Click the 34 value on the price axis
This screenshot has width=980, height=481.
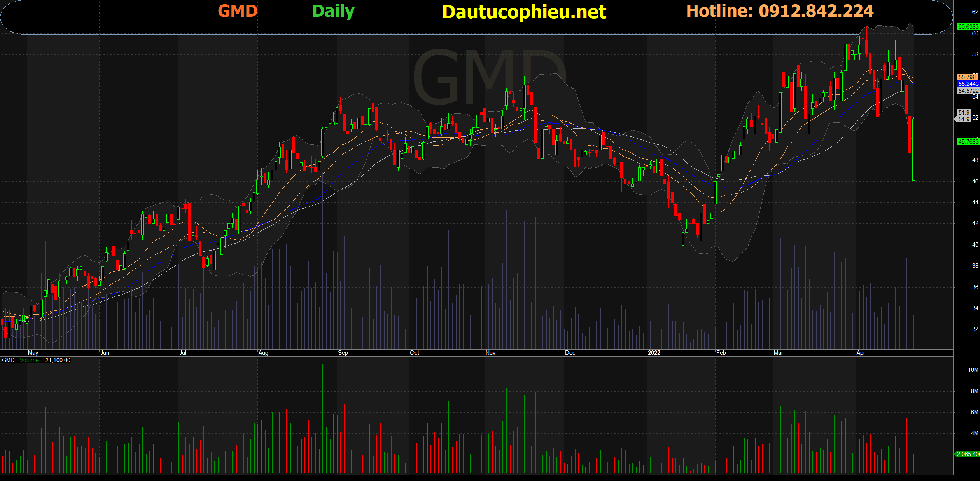(x=975, y=308)
